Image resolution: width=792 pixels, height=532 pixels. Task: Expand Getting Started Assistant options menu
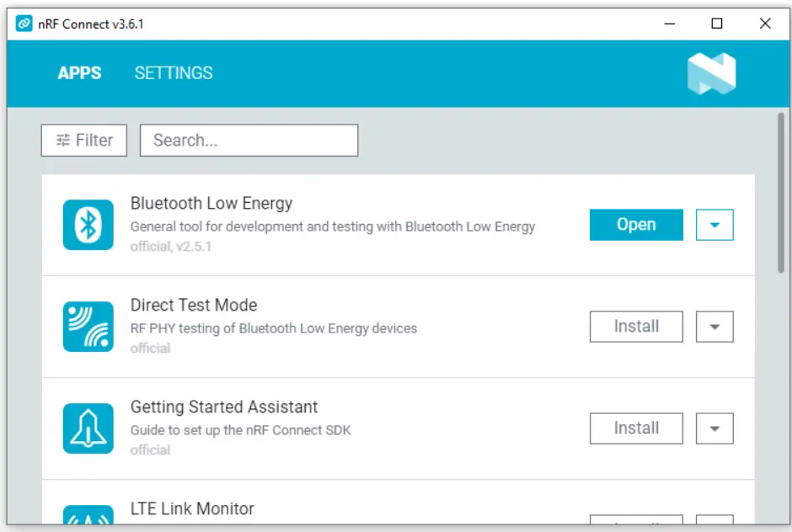pyautogui.click(x=714, y=428)
